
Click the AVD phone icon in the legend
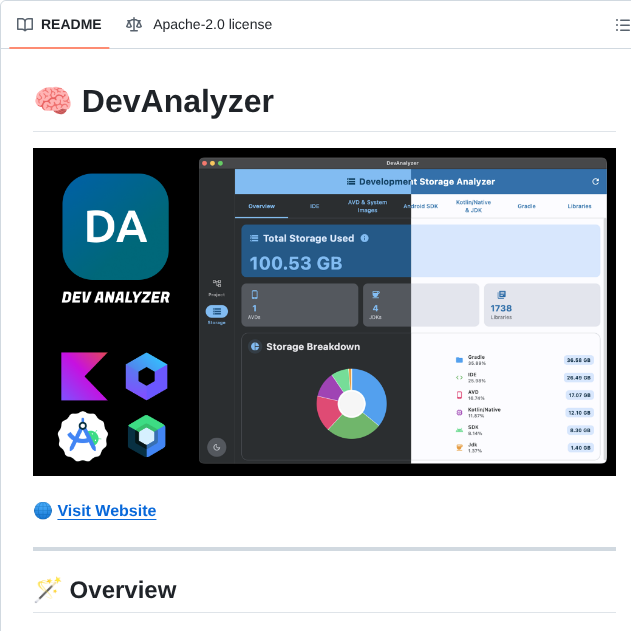pyautogui.click(x=459, y=395)
